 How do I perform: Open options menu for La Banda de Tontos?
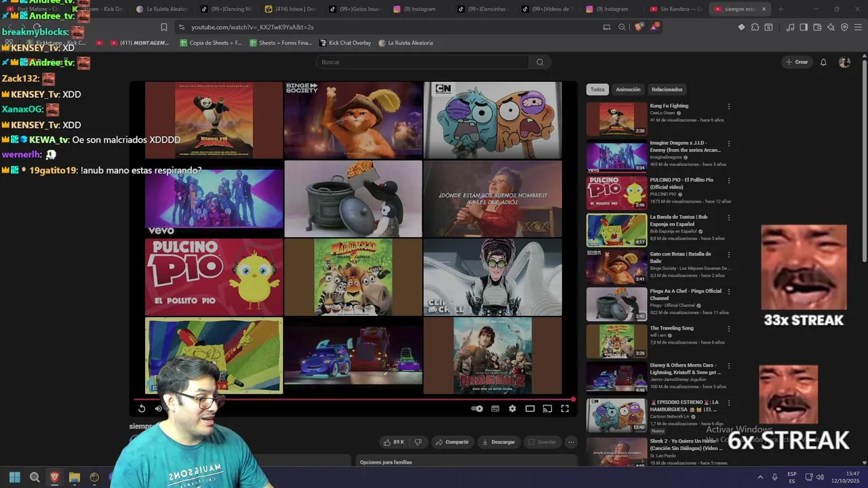click(729, 218)
